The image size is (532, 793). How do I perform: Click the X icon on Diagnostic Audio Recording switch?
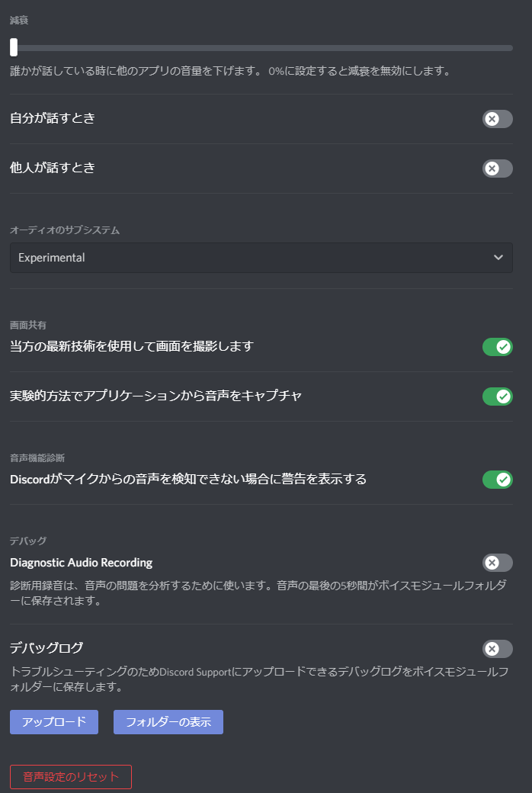(491, 562)
